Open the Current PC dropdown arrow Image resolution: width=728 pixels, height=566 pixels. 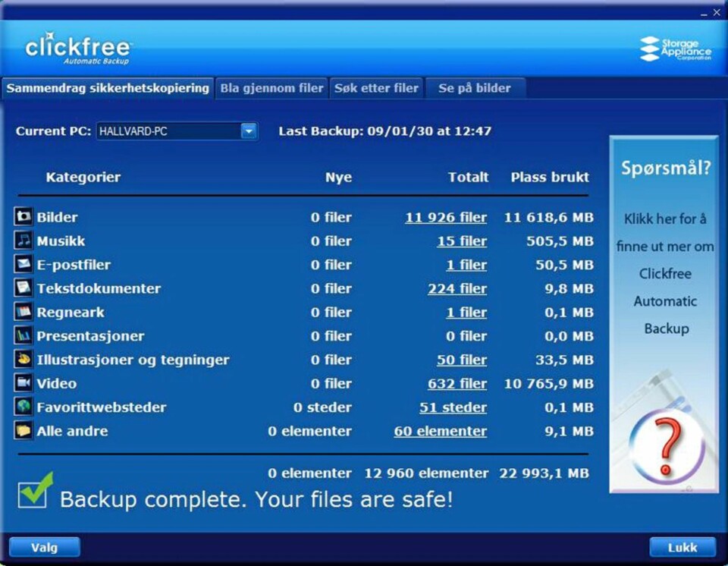point(249,131)
